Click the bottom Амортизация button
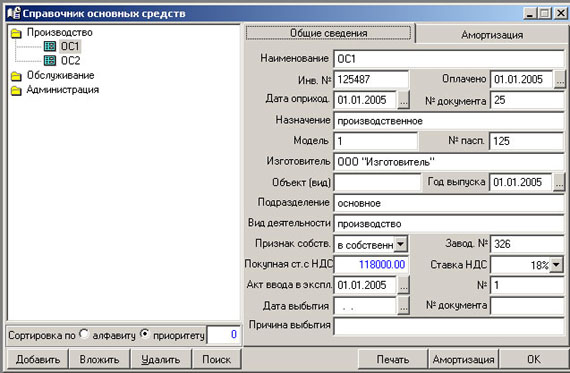 coord(463,360)
